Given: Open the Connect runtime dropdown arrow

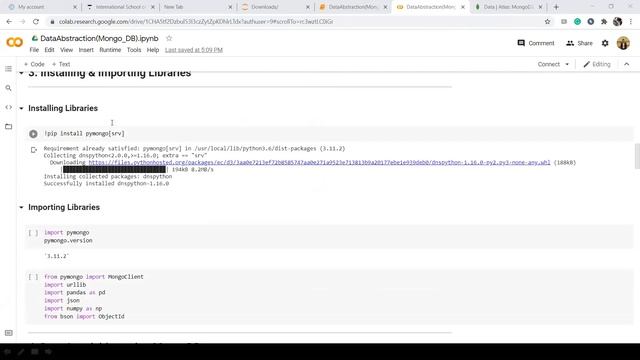Looking at the screenshot, I should [x=567, y=64].
